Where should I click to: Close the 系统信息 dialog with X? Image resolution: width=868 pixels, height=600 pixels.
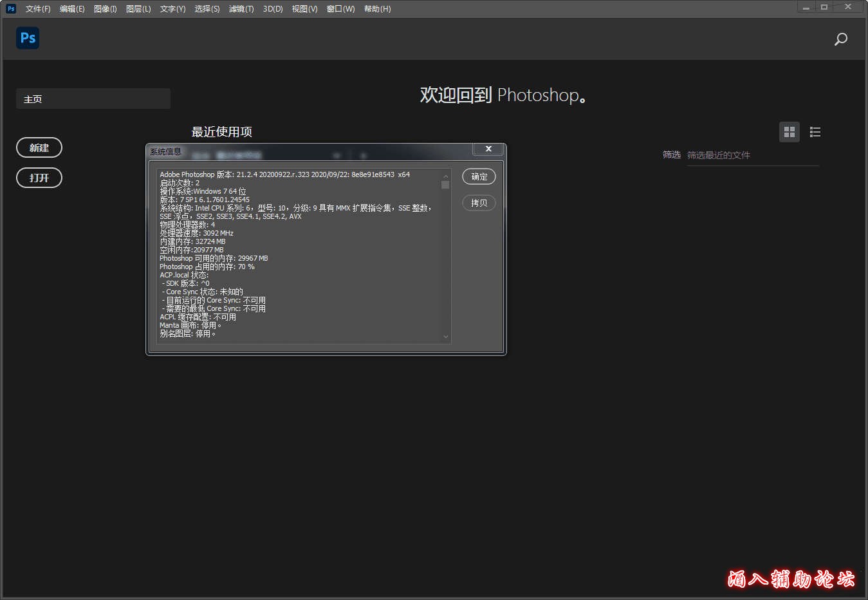(488, 149)
